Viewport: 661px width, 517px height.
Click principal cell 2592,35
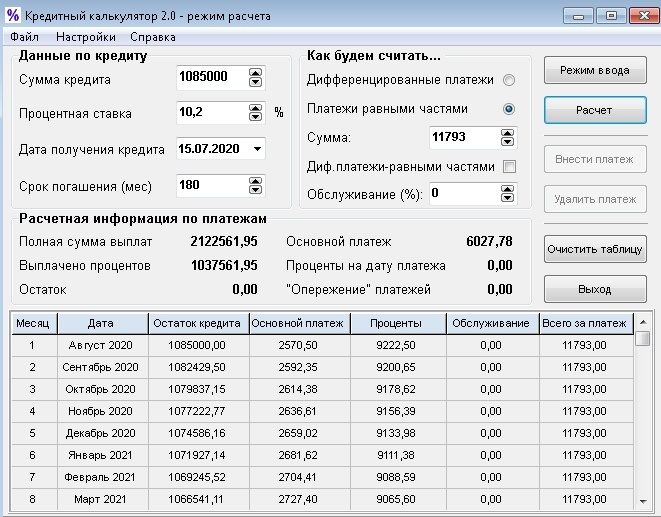tap(298, 367)
